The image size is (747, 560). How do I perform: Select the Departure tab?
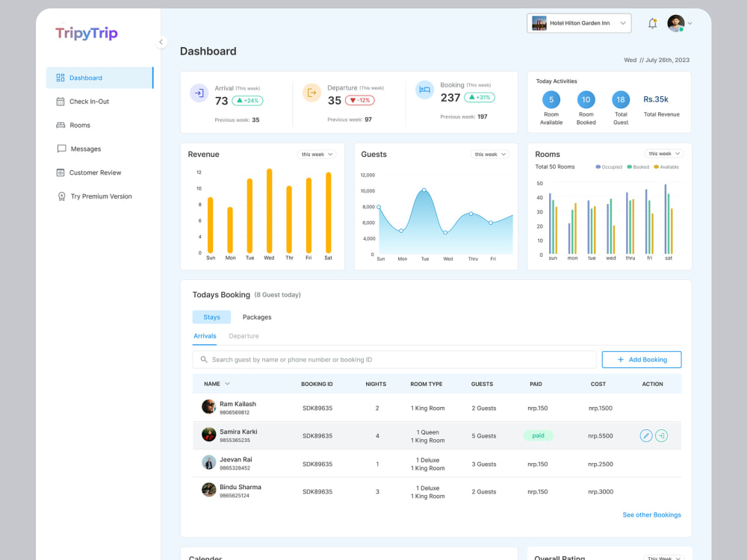[x=244, y=336]
